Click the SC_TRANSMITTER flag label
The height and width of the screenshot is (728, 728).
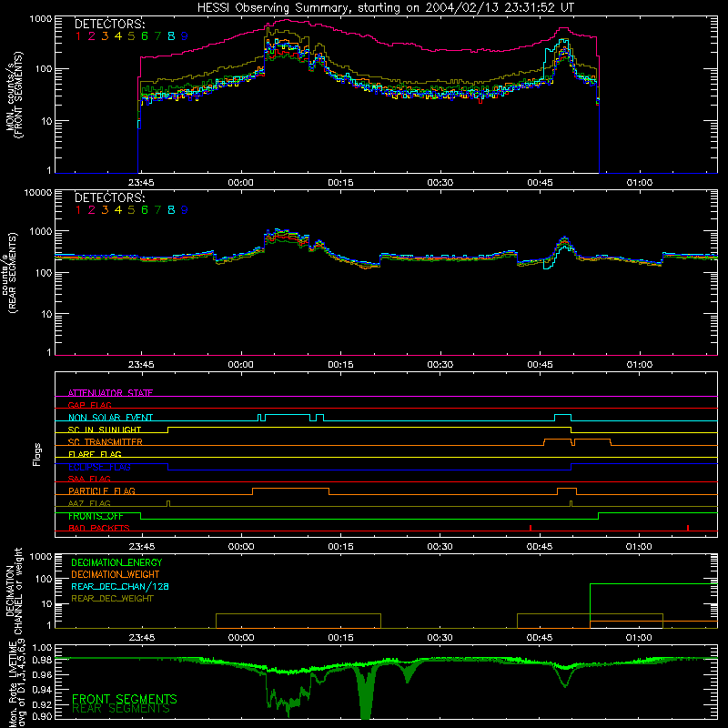[106, 442]
